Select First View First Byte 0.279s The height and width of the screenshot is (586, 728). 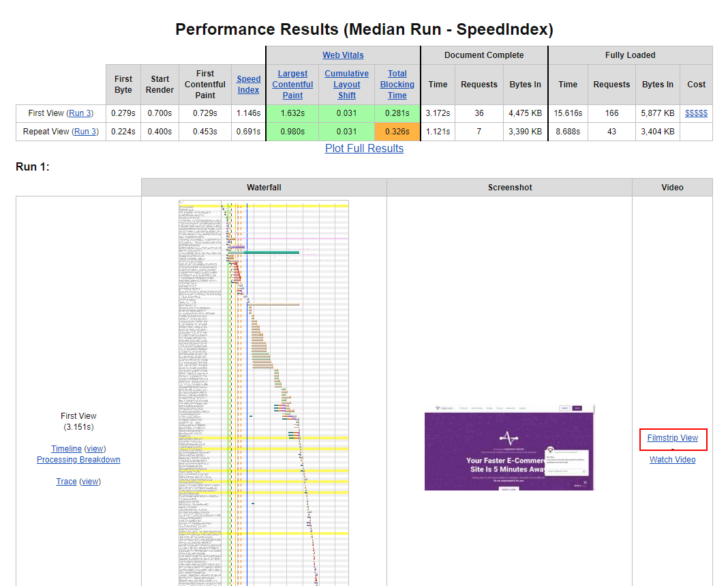123,113
